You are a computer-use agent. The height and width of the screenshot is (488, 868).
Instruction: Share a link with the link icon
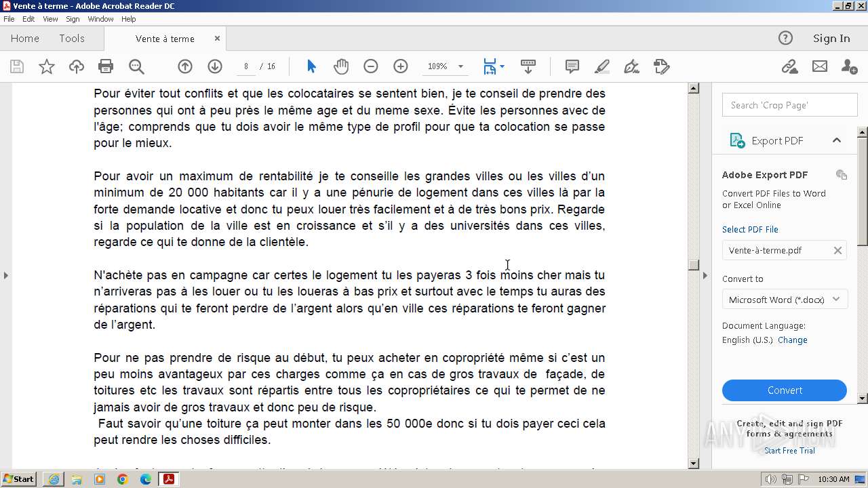click(x=789, y=66)
